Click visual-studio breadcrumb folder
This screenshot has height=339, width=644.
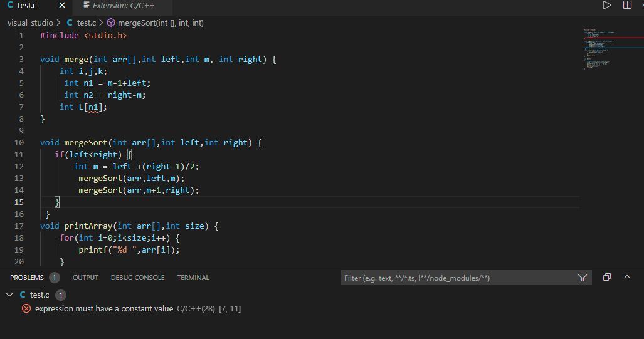point(30,23)
